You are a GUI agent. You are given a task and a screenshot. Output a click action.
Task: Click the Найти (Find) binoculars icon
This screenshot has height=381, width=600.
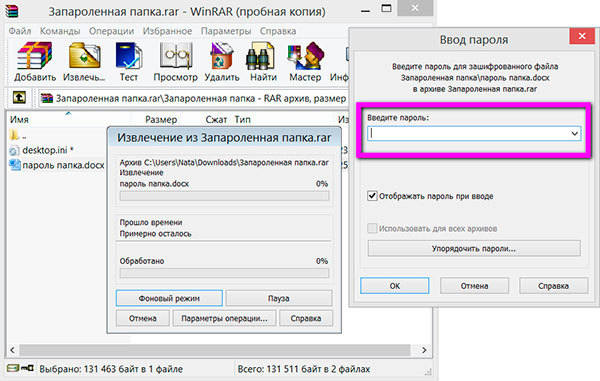(261, 56)
